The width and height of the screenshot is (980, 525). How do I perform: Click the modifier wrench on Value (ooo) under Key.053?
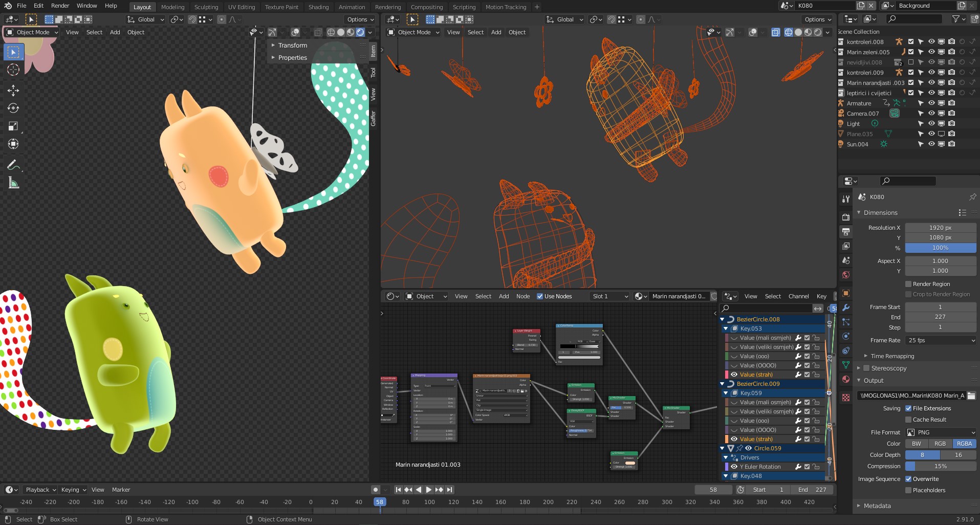798,356
